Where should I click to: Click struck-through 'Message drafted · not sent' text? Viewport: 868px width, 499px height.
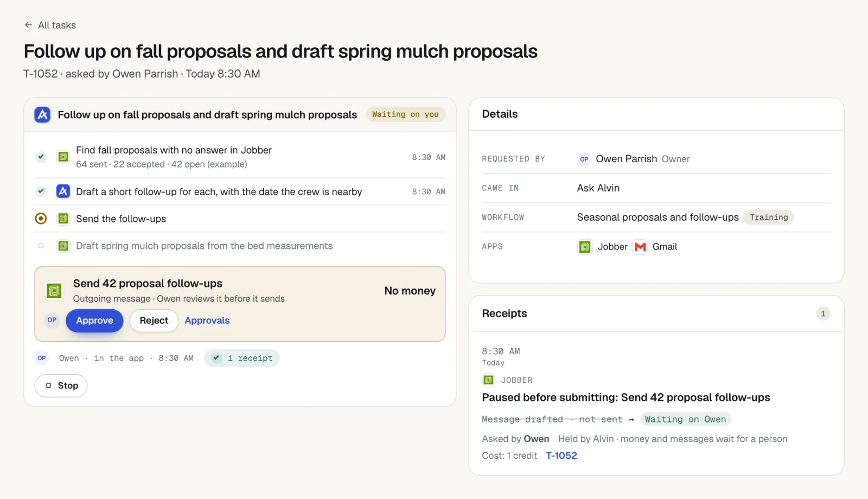click(x=552, y=419)
